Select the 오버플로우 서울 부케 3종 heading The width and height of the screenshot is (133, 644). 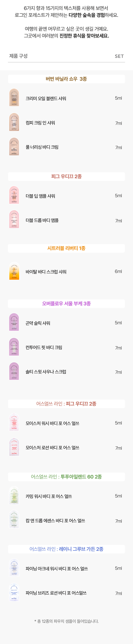tap(66, 303)
